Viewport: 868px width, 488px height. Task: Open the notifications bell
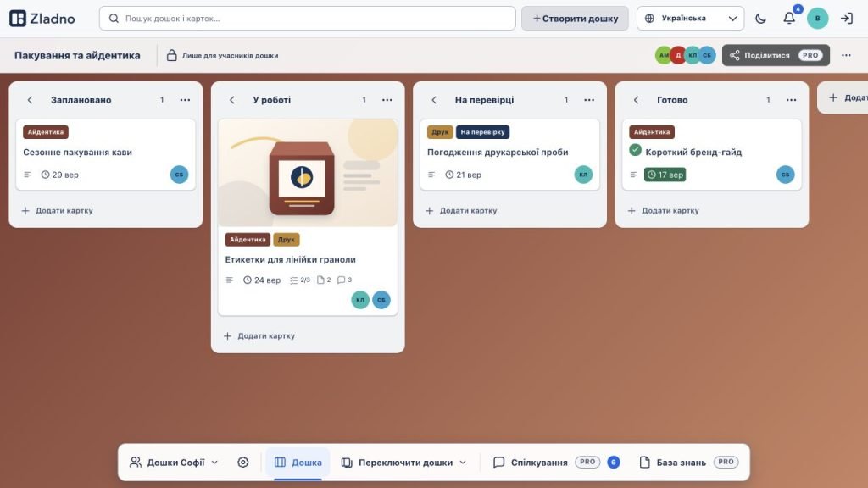(x=789, y=19)
